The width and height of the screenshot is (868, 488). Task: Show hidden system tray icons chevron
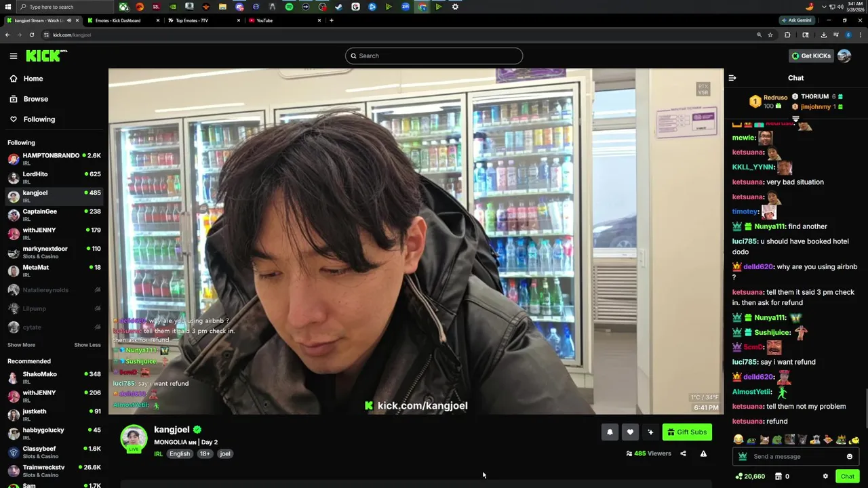pos(824,7)
